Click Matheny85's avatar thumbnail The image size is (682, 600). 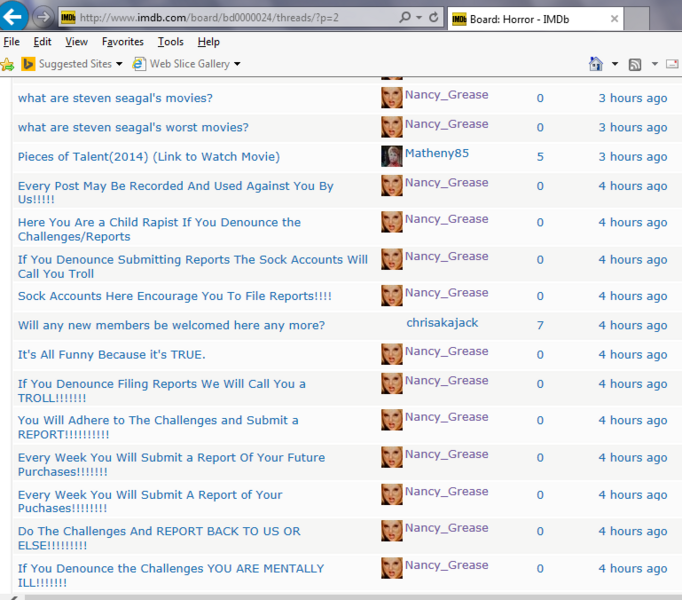pos(392,156)
